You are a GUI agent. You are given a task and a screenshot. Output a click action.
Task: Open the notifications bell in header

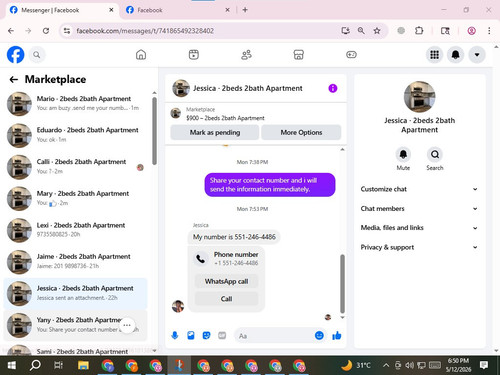tap(456, 55)
